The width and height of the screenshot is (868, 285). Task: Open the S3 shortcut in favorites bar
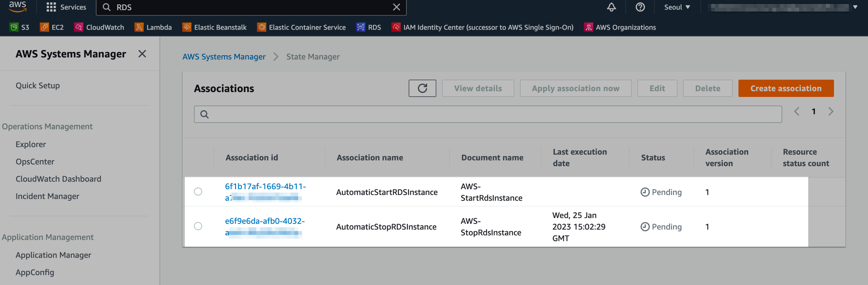pyautogui.click(x=19, y=27)
